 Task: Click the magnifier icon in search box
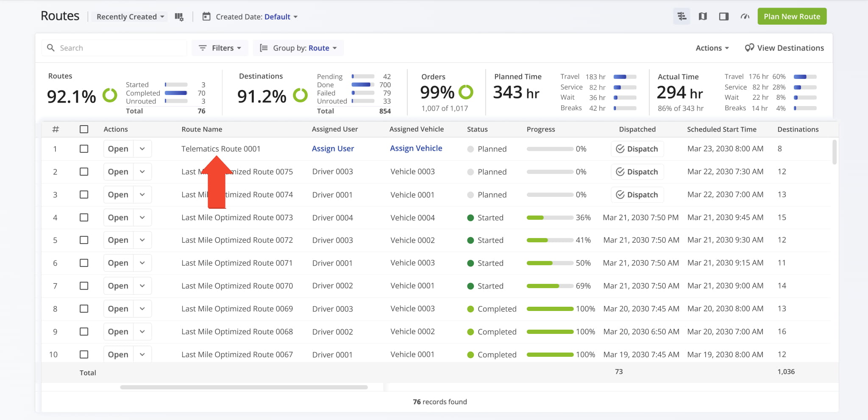(51, 48)
